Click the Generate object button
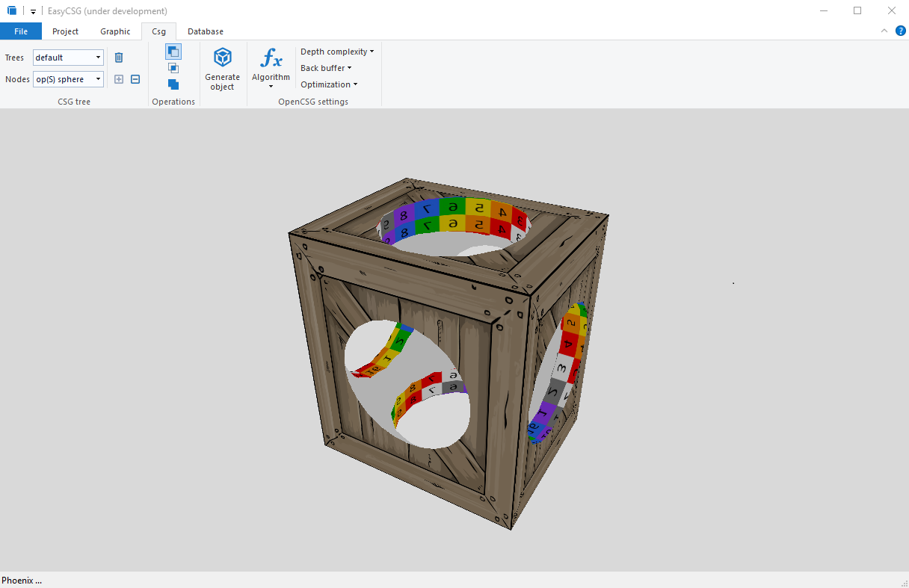This screenshot has width=909, height=588. click(223, 69)
